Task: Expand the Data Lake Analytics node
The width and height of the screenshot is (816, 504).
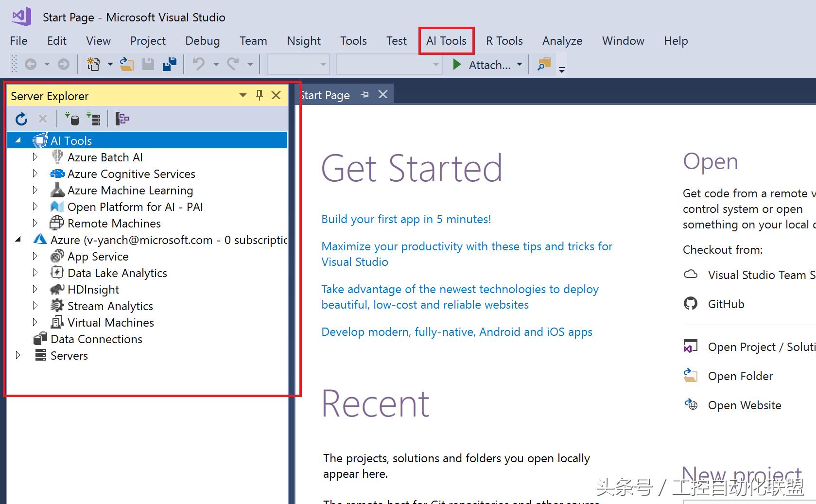Action: pyautogui.click(x=35, y=273)
